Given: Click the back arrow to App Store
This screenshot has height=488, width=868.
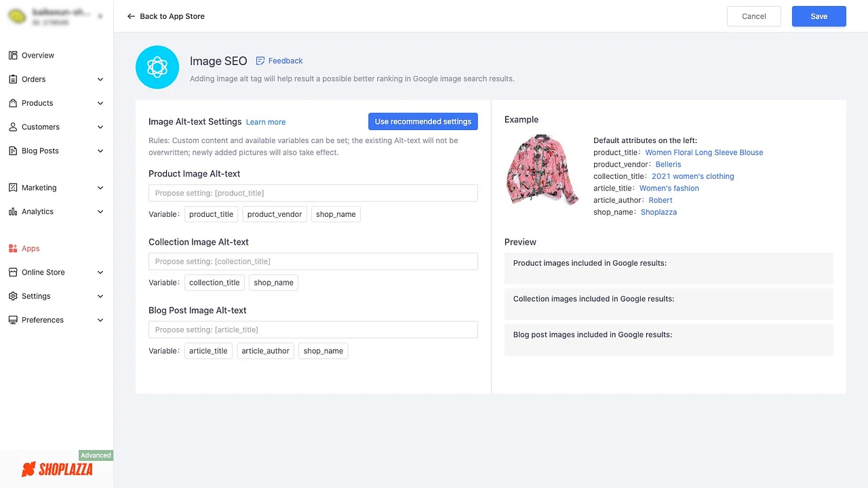Looking at the screenshot, I should coord(131,16).
